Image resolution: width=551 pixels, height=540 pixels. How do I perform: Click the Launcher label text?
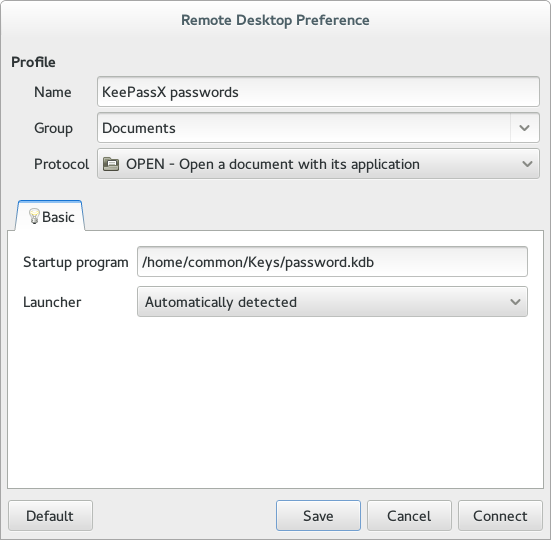[52, 302]
